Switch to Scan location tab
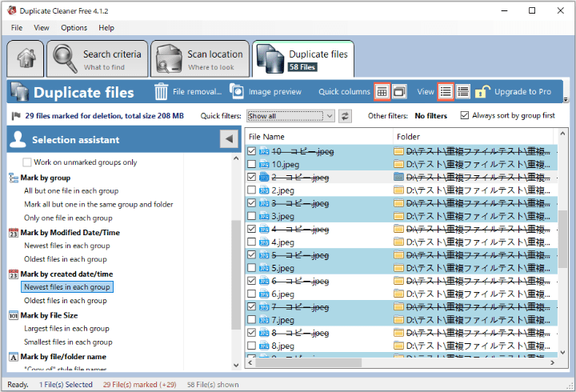 click(200, 58)
